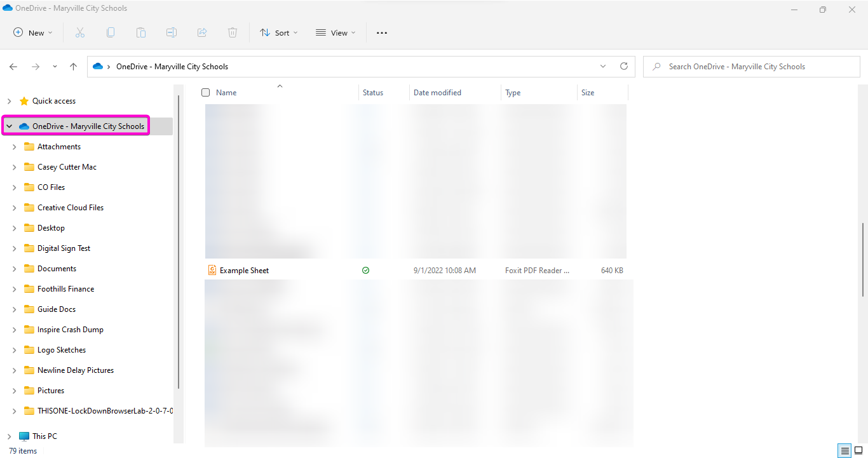Select the Digital Sign Test folder
The width and height of the screenshot is (868, 458).
click(64, 248)
